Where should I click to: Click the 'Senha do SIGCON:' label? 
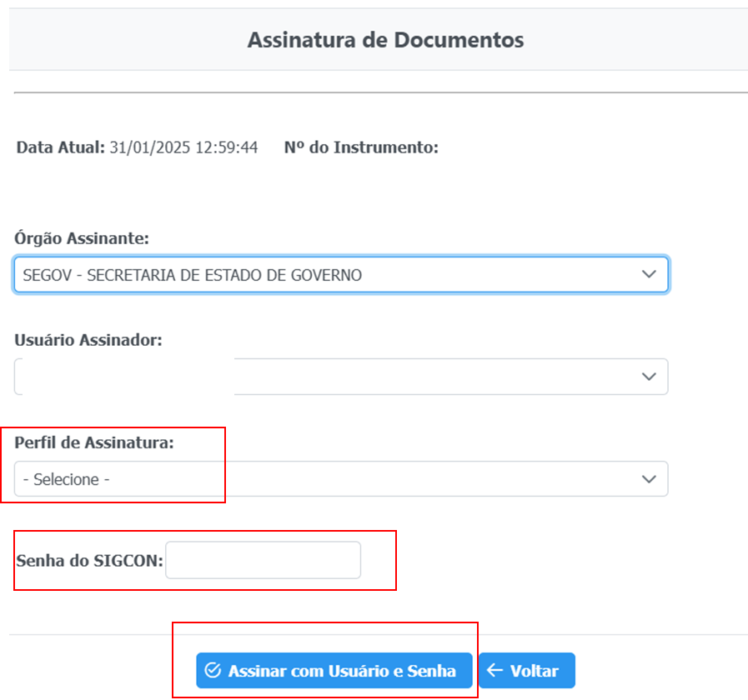(x=89, y=560)
